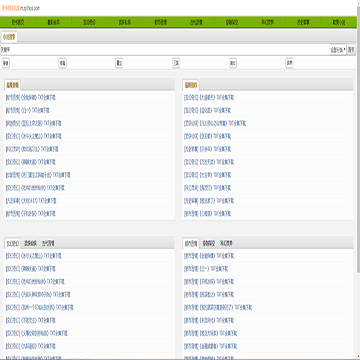Open the category dropdown beside the search box
The width and height of the screenshot is (360, 360).
point(338,50)
